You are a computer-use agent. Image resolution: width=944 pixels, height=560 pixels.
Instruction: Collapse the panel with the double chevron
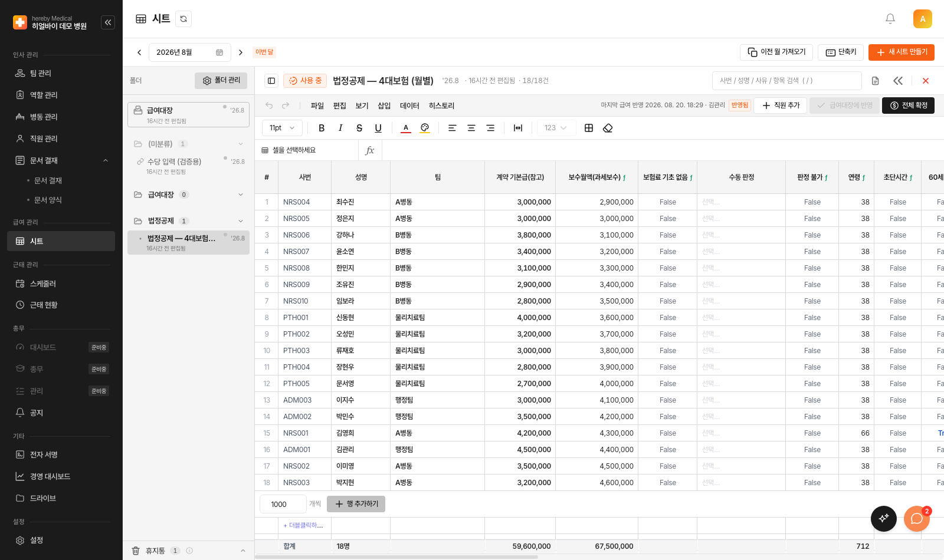(898, 81)
